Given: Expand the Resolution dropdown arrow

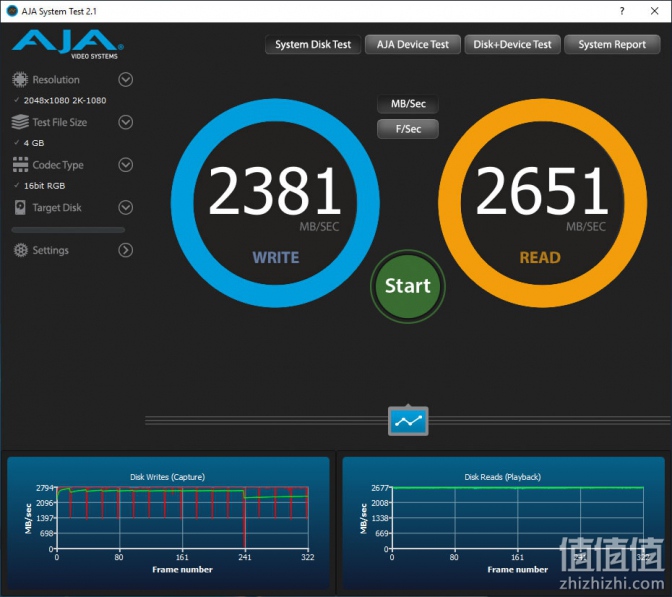Looking at the screenshot, I should pos(126,80).
